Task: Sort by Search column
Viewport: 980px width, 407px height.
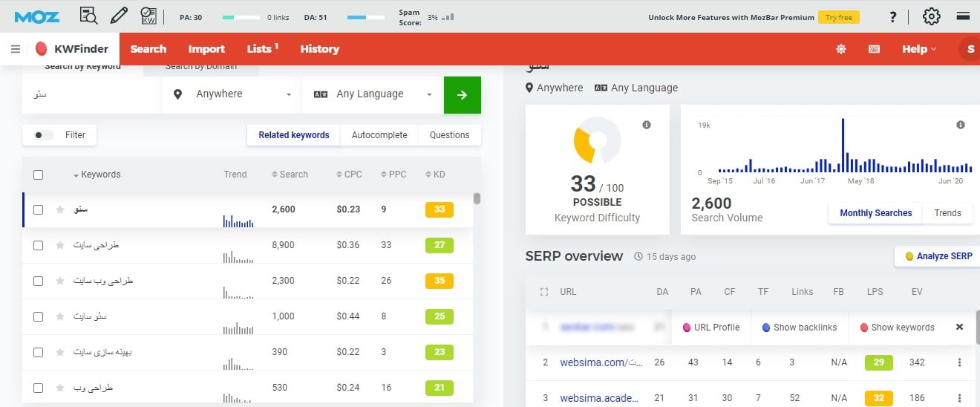Action: click(290, 175)
